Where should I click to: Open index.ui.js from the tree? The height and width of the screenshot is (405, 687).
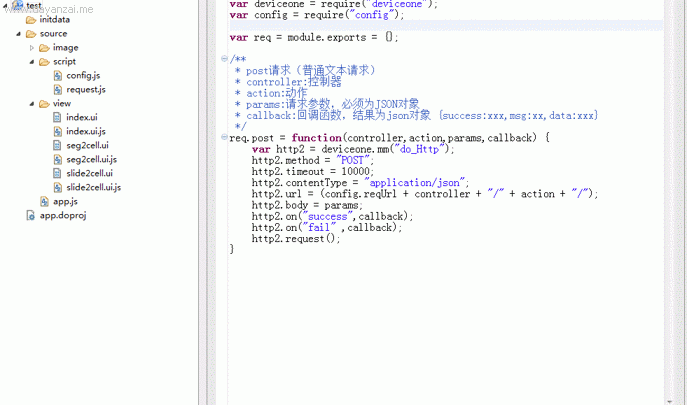(86, 131)
